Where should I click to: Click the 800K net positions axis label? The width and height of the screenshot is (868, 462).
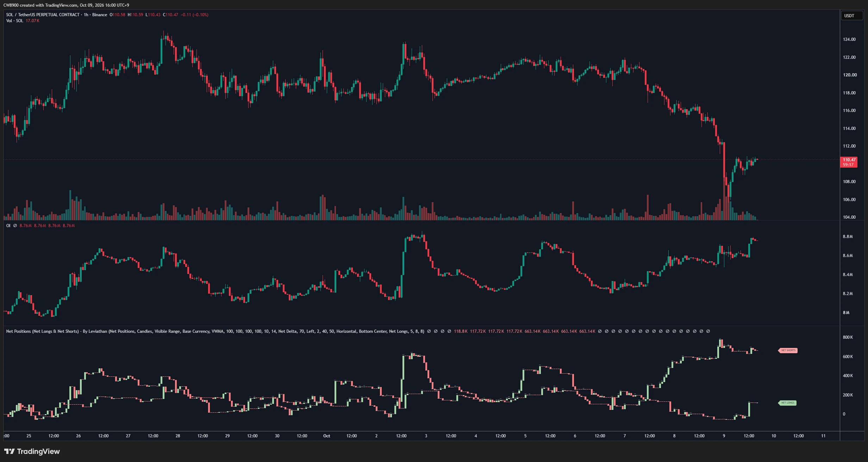pyautogui.click(x=848, y=337)
